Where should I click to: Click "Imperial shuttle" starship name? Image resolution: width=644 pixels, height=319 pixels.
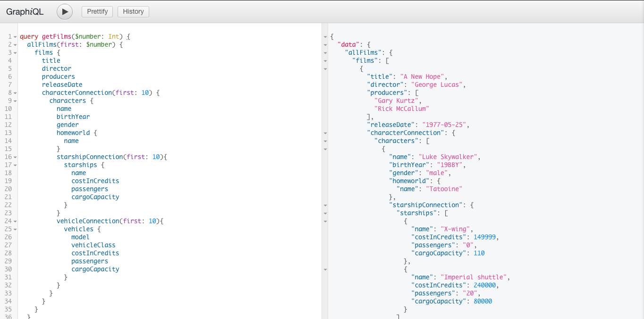tap(474, 277)
